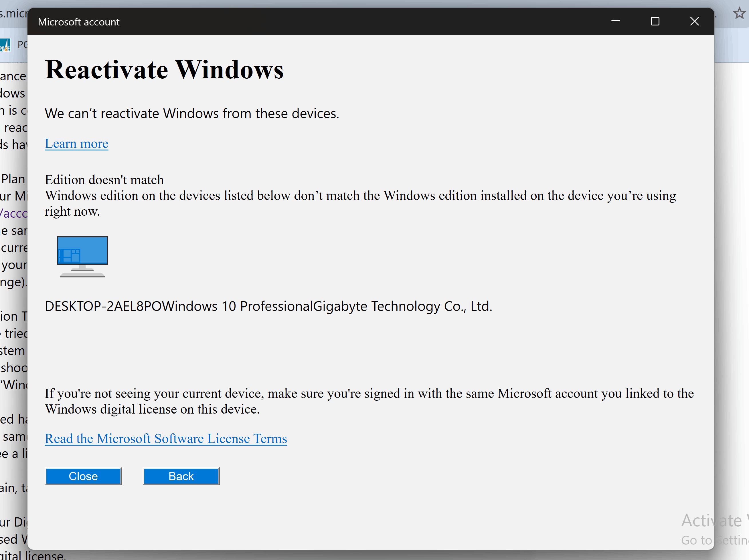Close the Microsoft account window via X
The image size is (749, 560).
click(695, 21)
